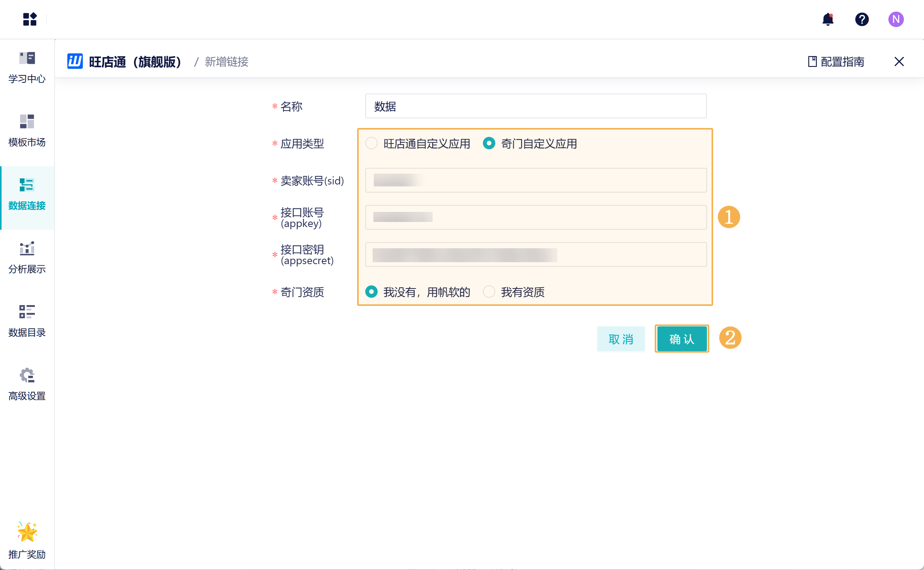This screenshot has height=570, width=924.
Task: Choose 我有资质 radio option
Action: click(489, 292)
